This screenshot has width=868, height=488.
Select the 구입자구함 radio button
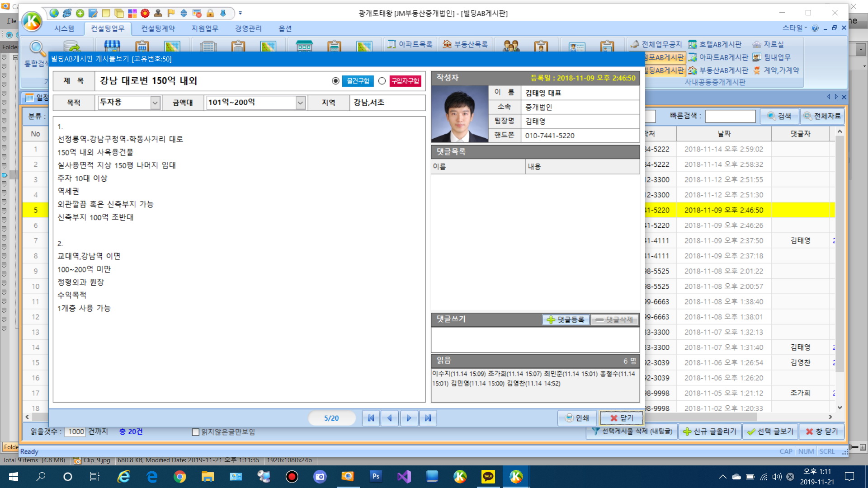382,81
